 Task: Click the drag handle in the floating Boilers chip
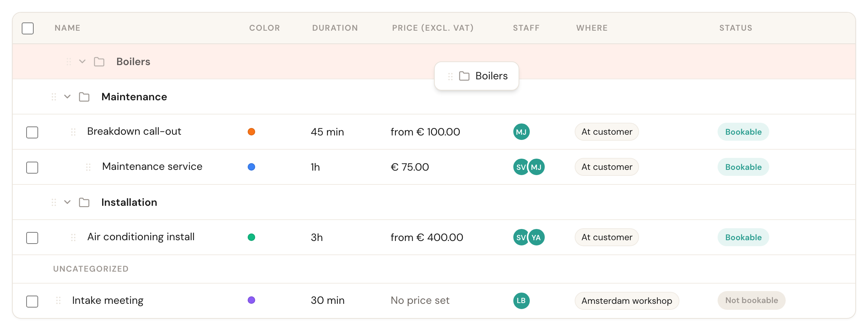pyautogui.click(x=450, y=76)
